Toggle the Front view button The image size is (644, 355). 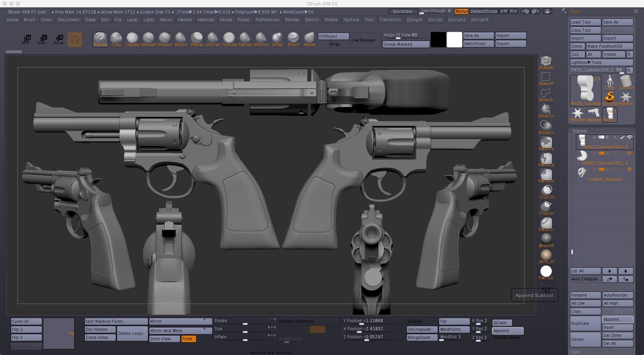187,339
